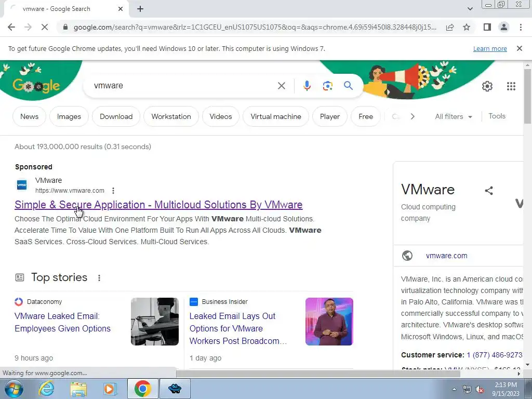Click Learn more about Chrome updates
Viewport: 532px width, 399px height.
[x=490, y=49]
